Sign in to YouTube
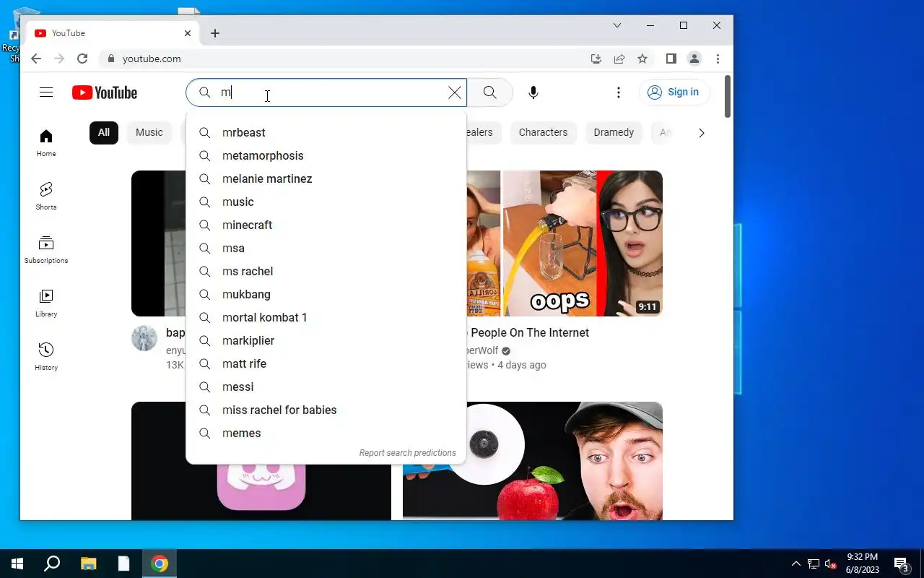The image size is (924, 578). 674,92
